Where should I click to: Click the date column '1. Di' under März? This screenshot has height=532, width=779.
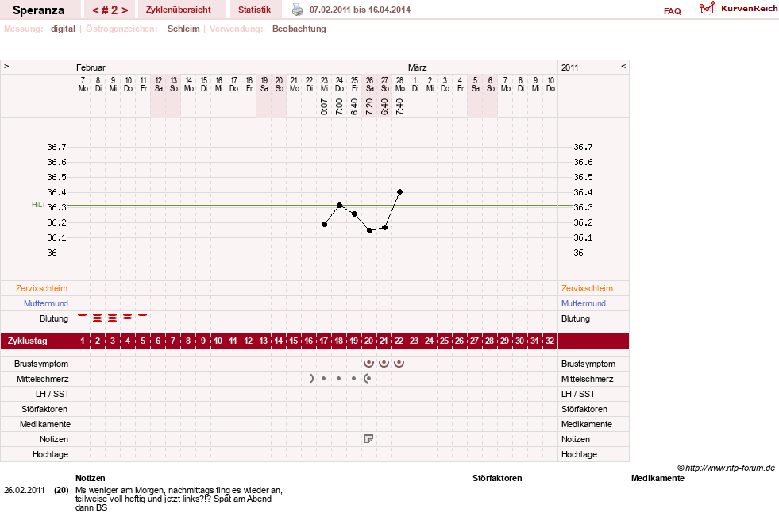415,84
